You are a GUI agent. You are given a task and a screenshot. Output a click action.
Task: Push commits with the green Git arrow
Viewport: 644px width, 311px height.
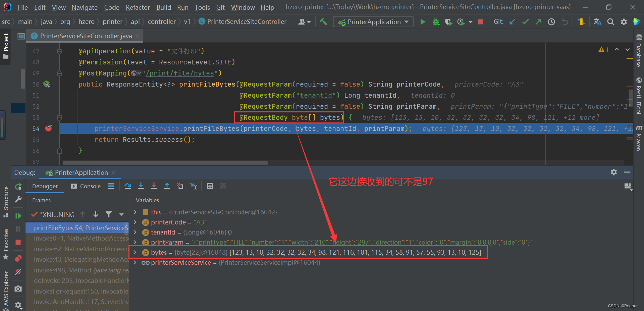(x=538, y=21)
